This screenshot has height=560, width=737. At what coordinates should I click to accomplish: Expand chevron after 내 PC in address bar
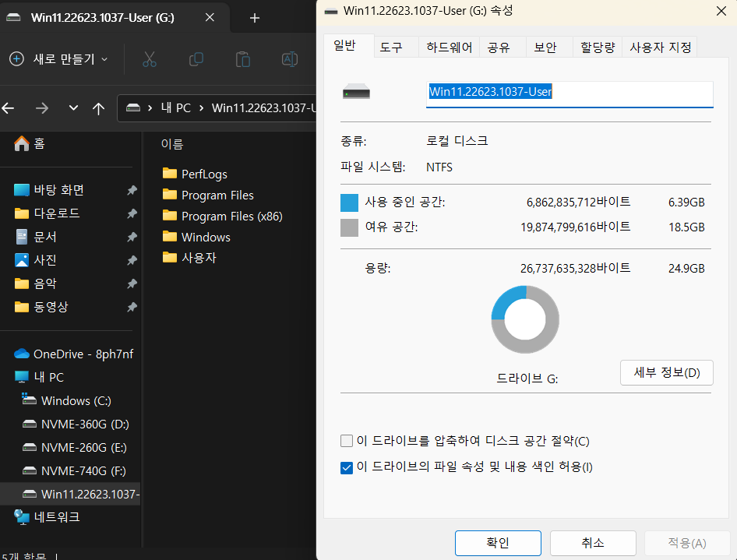tap(201, 108)
